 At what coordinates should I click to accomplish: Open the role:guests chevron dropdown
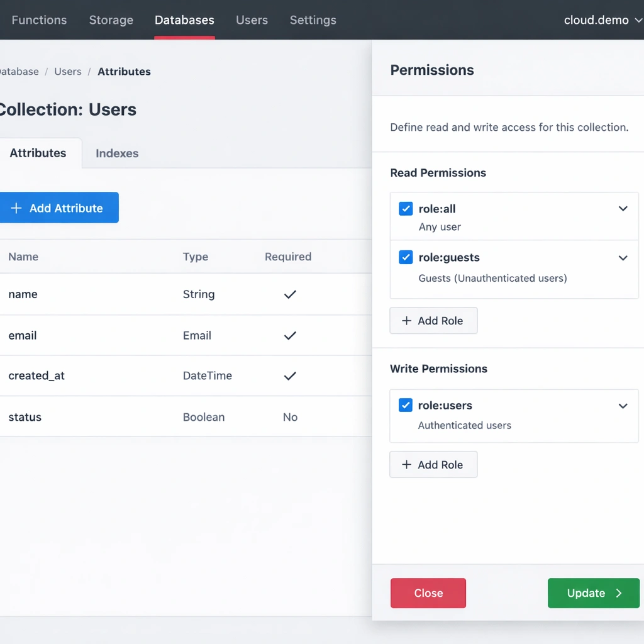tap(623, 258)
